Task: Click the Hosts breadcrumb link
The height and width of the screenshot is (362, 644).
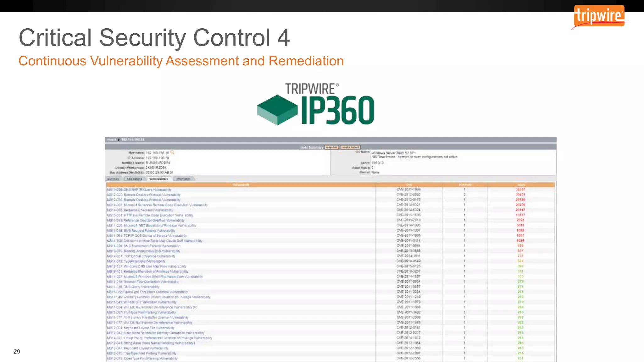Action: (111, 140)
